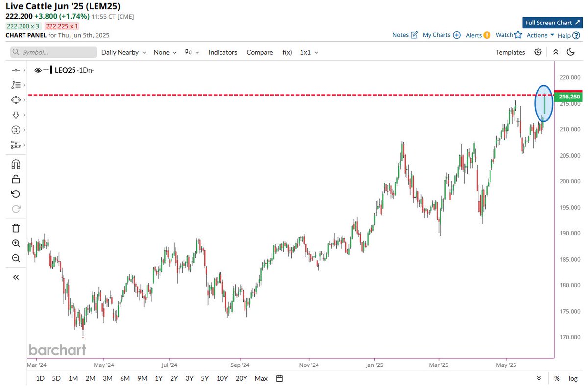Open the Full Screen Chart
This screenshot has width=588, height=389.
[x=552, y=23]
